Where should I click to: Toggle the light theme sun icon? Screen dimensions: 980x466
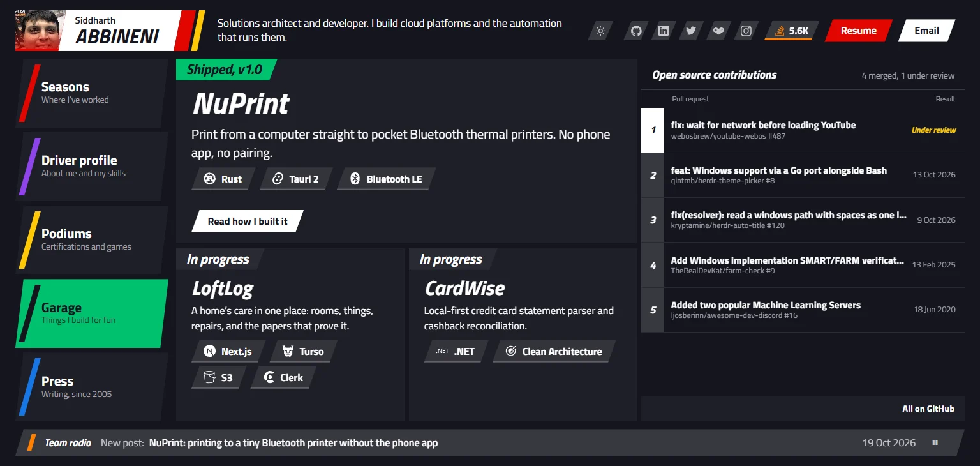click(600, 31)
